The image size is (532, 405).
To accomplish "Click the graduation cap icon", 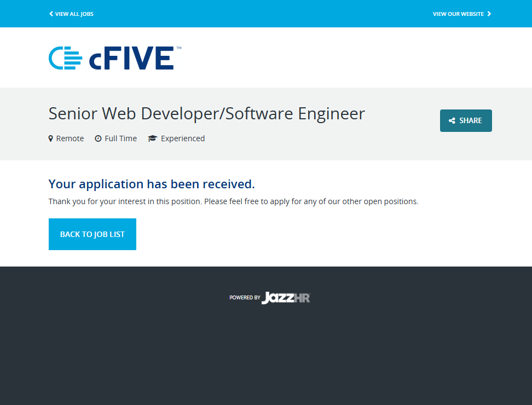I will coord(152,139).
